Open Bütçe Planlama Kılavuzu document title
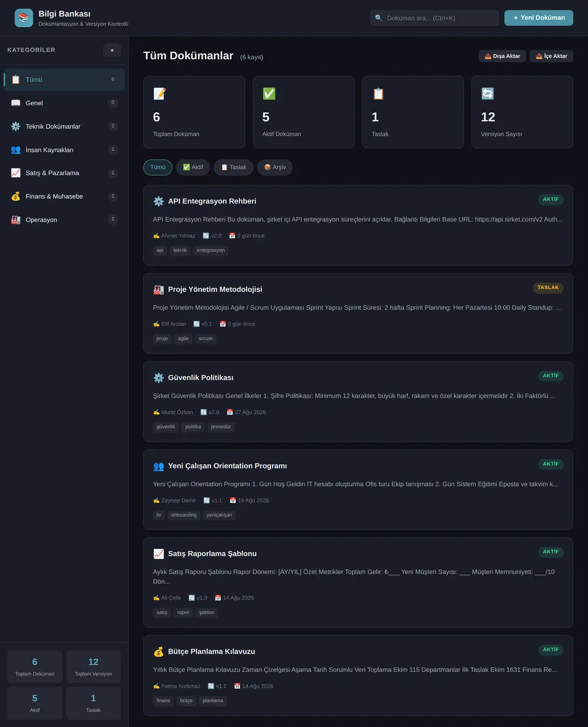The image size is (588, 727). tap(212, 652)
